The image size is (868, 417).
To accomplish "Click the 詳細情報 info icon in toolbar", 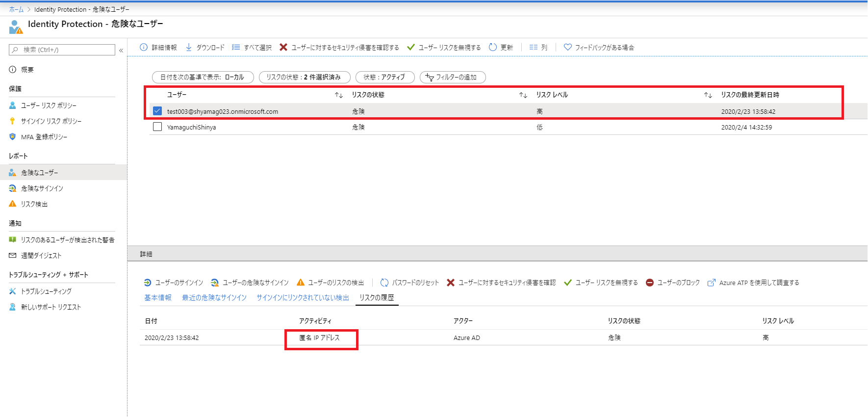I will [144, 48].
